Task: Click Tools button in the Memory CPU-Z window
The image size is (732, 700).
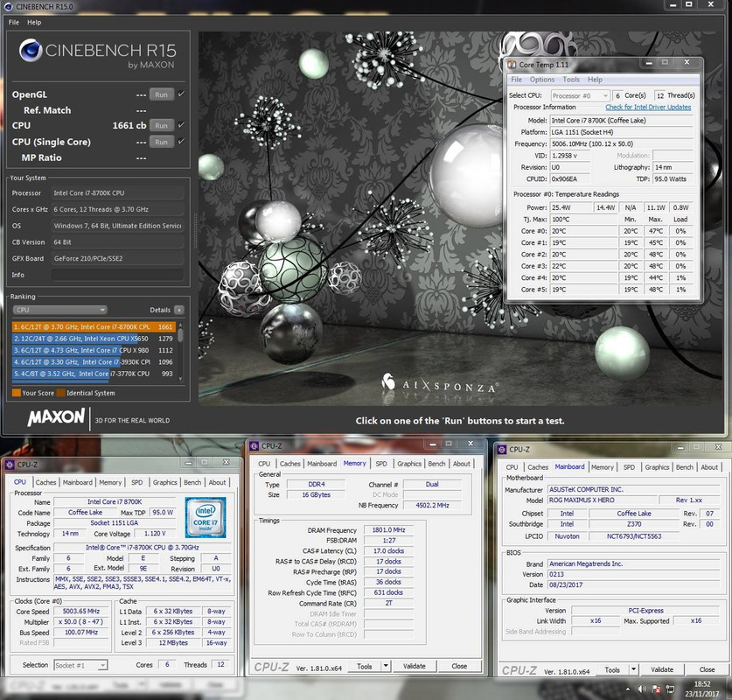Action: (364, 666)
